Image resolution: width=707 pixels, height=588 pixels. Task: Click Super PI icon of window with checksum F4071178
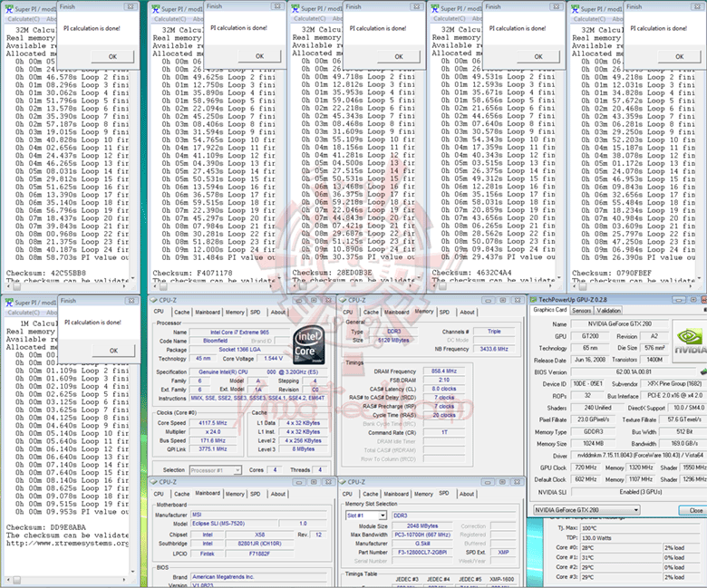156,8
